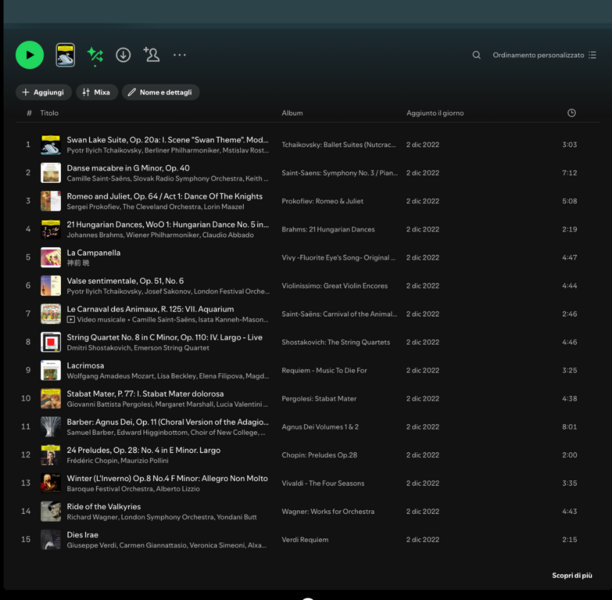Select Barber: Agnus Dei track
This screenshot has width=612, height=600.
click(167, 422)
